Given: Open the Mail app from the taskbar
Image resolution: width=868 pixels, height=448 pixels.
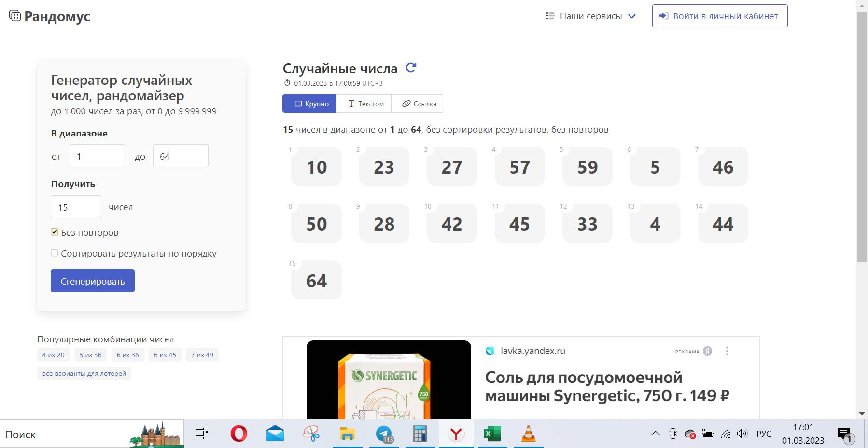Looking at the screenshot, I should [275, 434].
